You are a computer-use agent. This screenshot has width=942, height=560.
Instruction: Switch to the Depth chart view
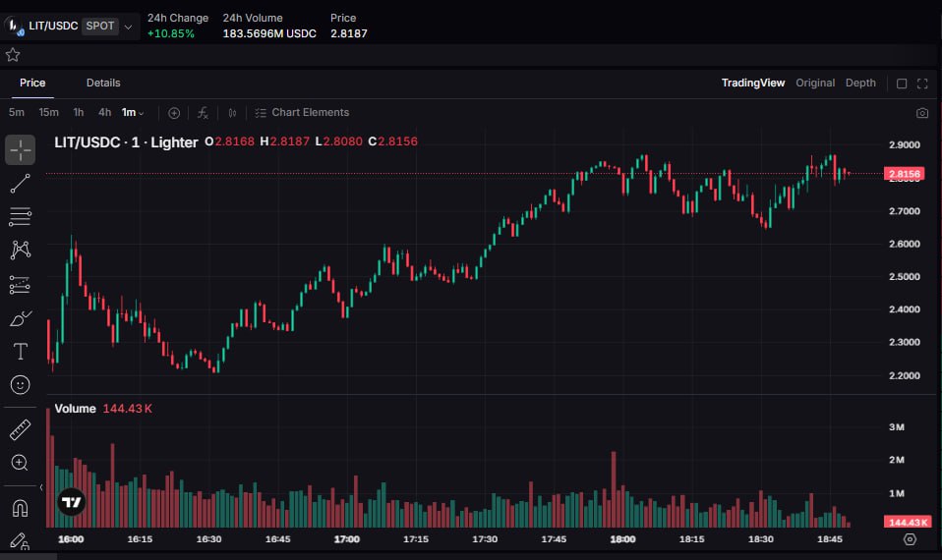[860, 84]
